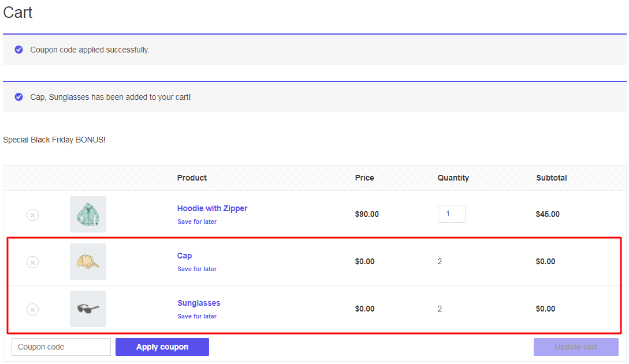Screen dimensions: 629x364
Task: Open the Hoodie with Zipper thumbnail
Action: coord(88,214)
